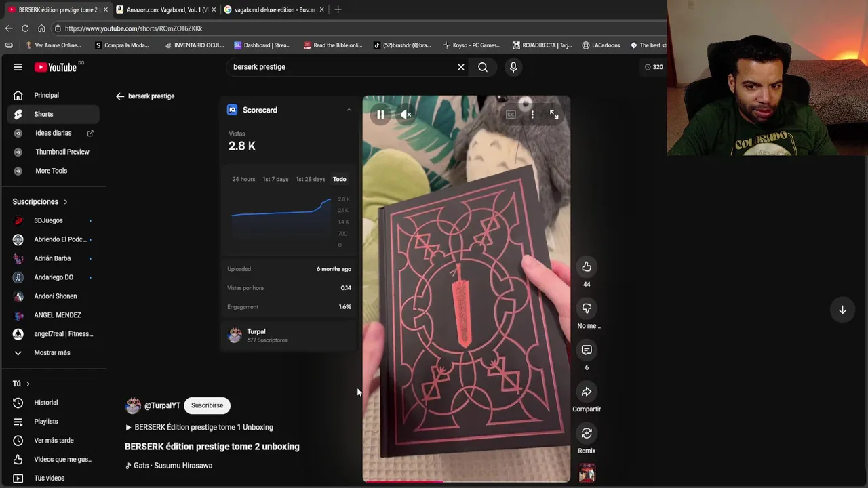Select the Todo chart range
868x488 pixels.
[x=340, y=179]
